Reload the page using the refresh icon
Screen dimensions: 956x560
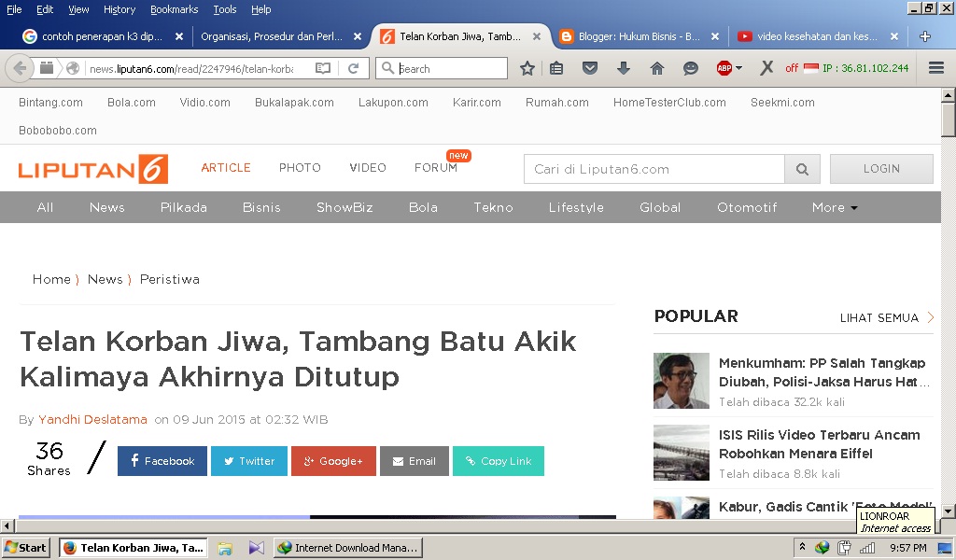(353, 68)
